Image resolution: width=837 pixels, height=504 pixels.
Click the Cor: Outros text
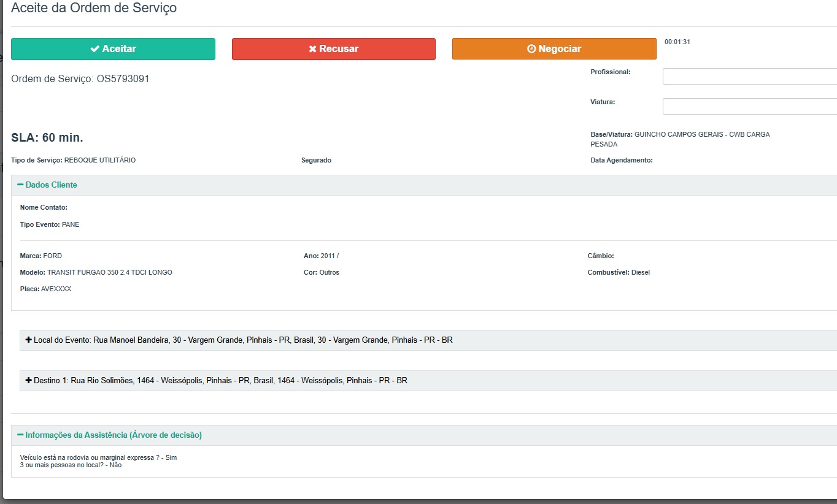[322, 273]
